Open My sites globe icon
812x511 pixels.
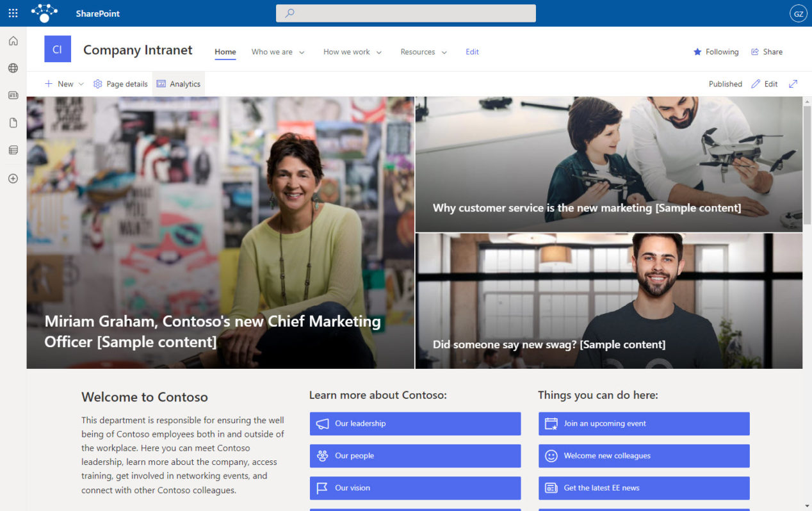pos(13,68)
